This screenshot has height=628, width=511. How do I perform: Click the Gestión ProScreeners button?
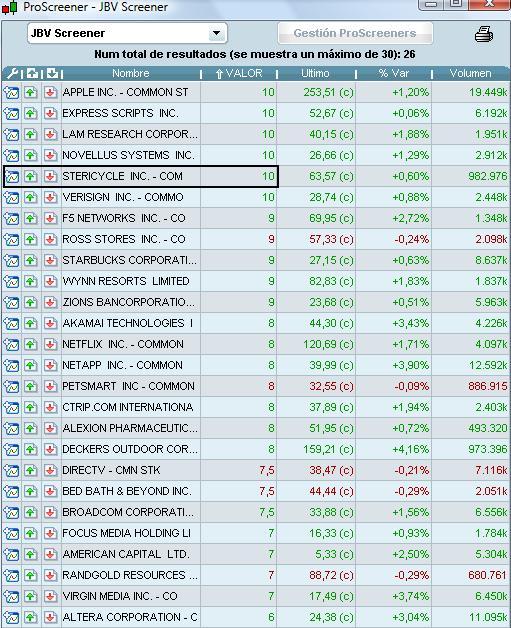click(x=355, y=33)
